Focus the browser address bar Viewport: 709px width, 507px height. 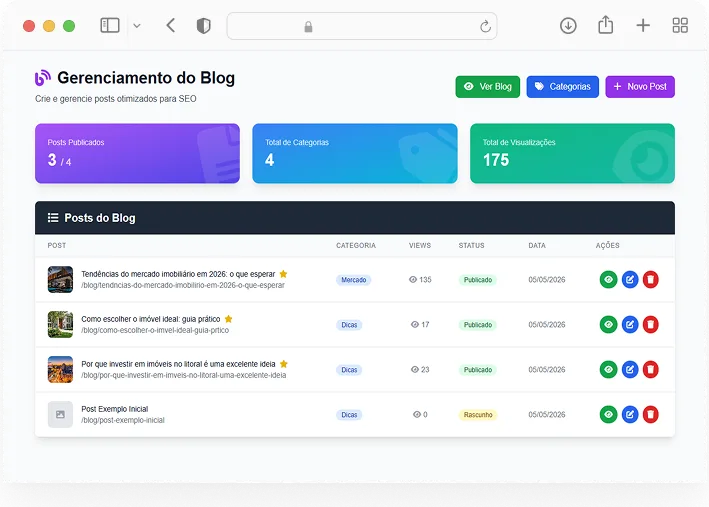click(x=362, y=26)
